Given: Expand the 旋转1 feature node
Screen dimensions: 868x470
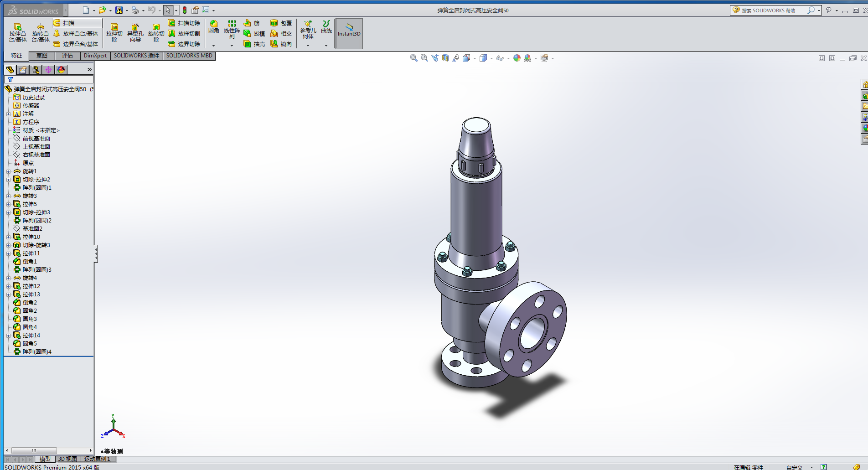Looking at the screenshot, I should (8, 171).
